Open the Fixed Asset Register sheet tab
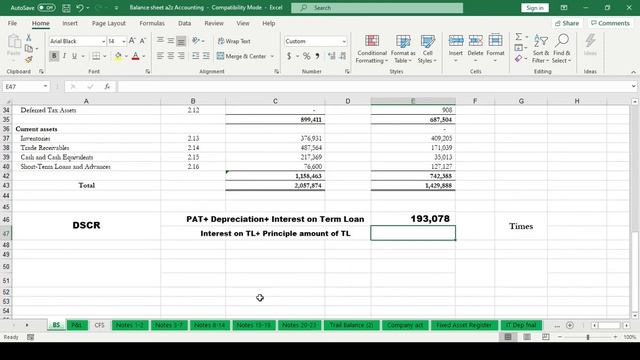The width and height of the screenshot is (640, 360). click(464, 325)
